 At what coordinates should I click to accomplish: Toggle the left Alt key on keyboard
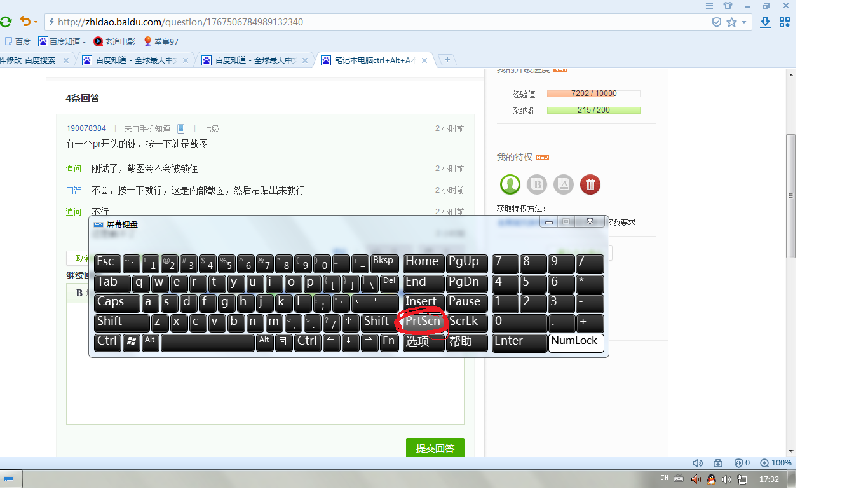[150, 343]
